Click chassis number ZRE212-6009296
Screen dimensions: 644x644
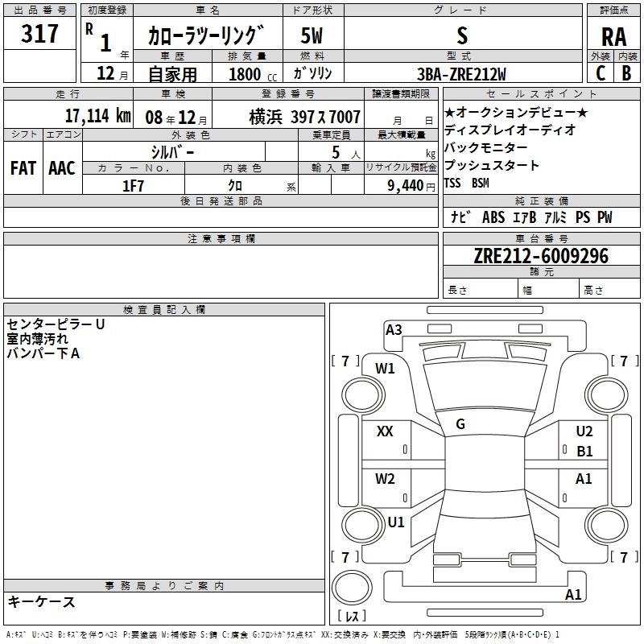(x=541, y=256)
